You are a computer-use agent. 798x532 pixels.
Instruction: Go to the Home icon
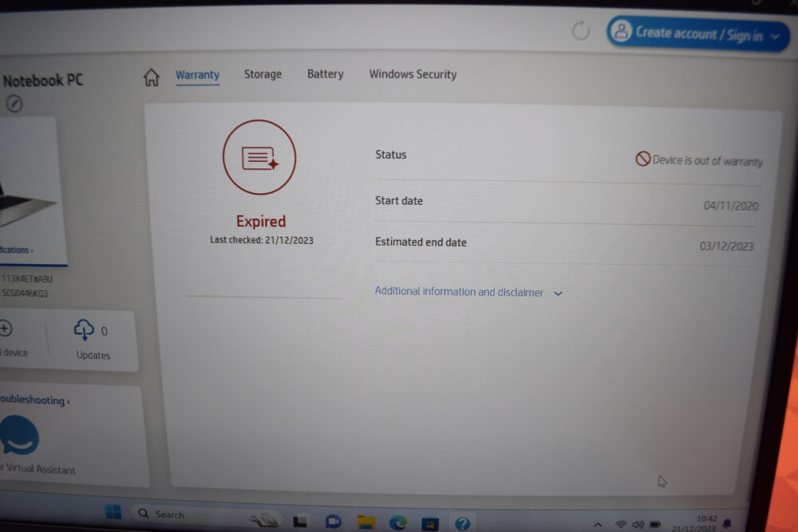tap(151, 77)
